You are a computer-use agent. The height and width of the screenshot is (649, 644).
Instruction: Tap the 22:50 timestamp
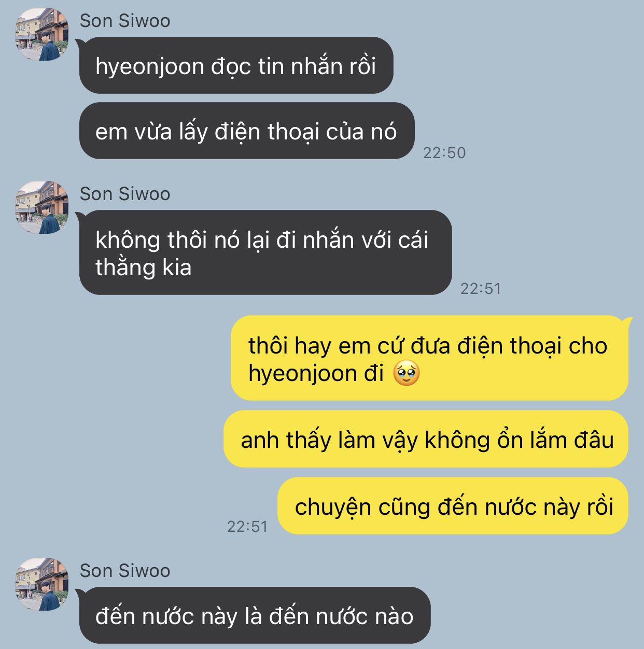(444, 153)
